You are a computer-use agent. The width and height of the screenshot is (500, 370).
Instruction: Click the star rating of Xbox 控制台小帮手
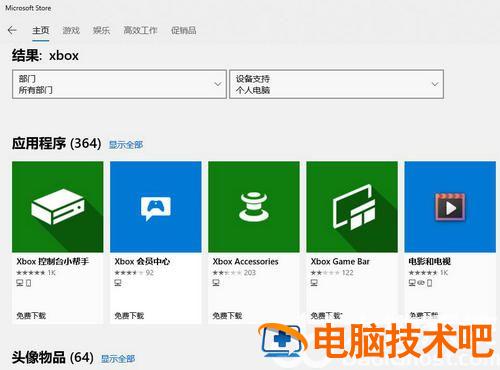pyautogui.click(x=31, y=273)
